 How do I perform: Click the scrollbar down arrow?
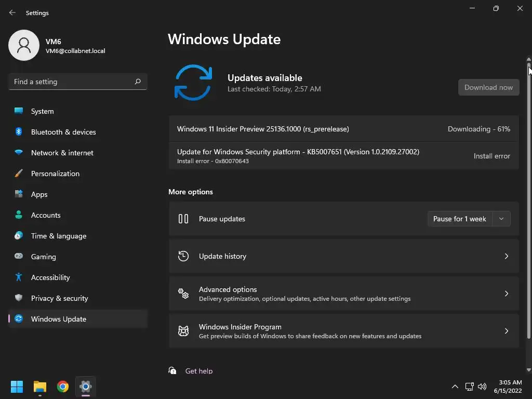pyautogui.click(x=528, y=369)
